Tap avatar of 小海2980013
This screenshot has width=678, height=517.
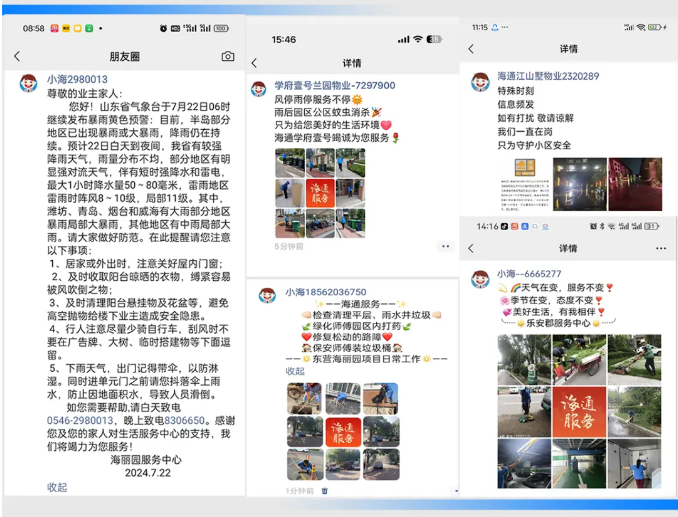(x=28, y=83)
